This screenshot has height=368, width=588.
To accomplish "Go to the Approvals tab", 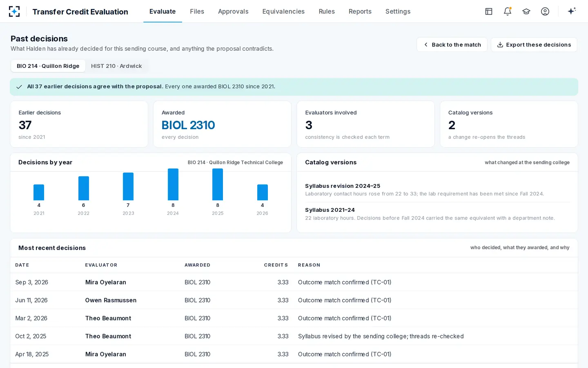I will coord(233,11).
